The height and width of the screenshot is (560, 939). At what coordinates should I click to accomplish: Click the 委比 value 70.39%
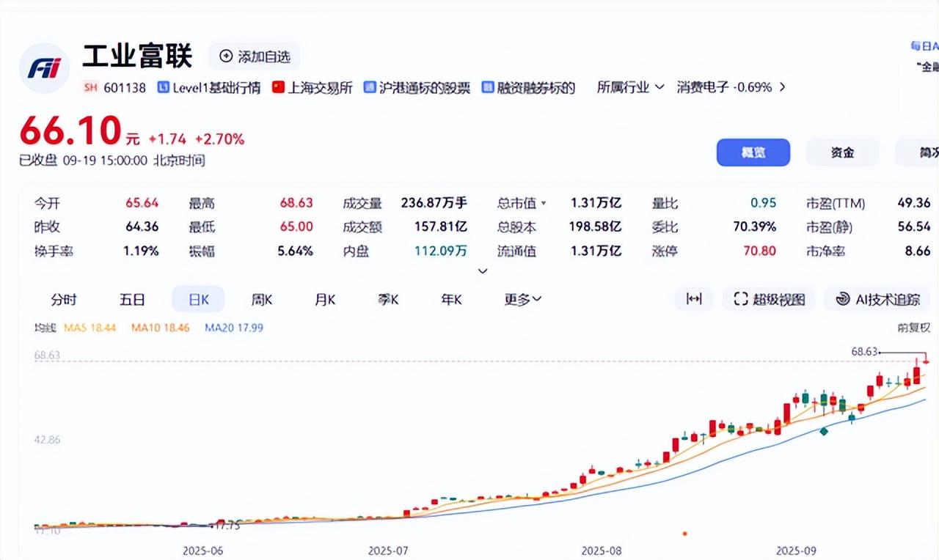[x=754, y=226]
